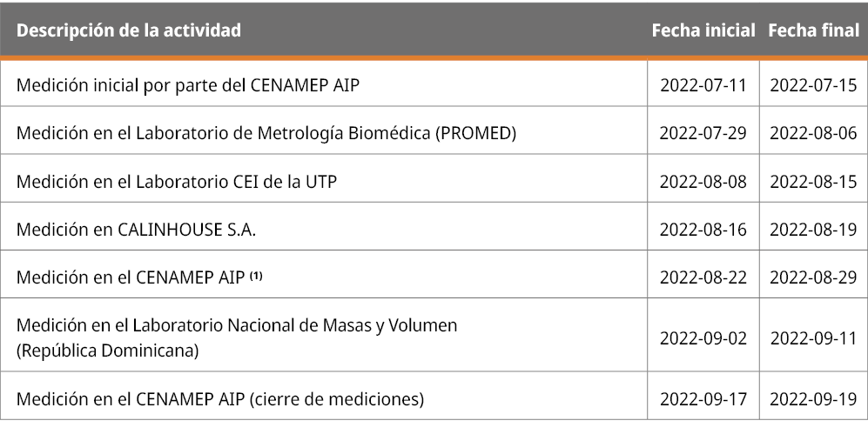Click start date 2022-08-22
The width and height of the screenshot is (868, 434).
(703, 278)
